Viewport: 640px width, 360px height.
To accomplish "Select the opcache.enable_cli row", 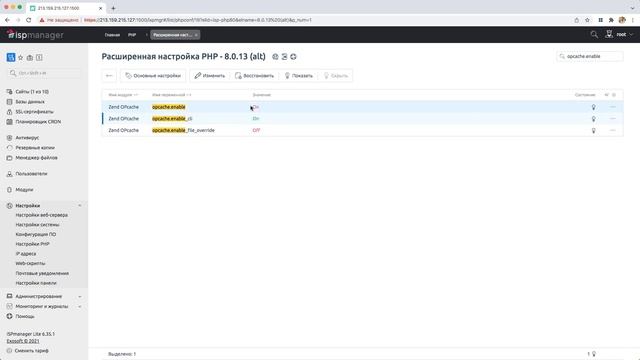I will click(x=362, y=119).
